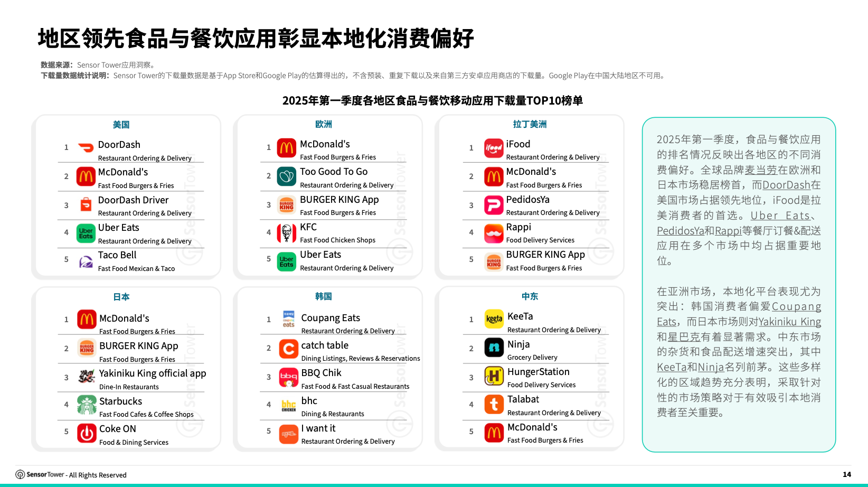Image resolution: width=868 pixels, height=487 pixels.
Task: Select the Rappi mustache icon
Action: (x=494, y=233)
